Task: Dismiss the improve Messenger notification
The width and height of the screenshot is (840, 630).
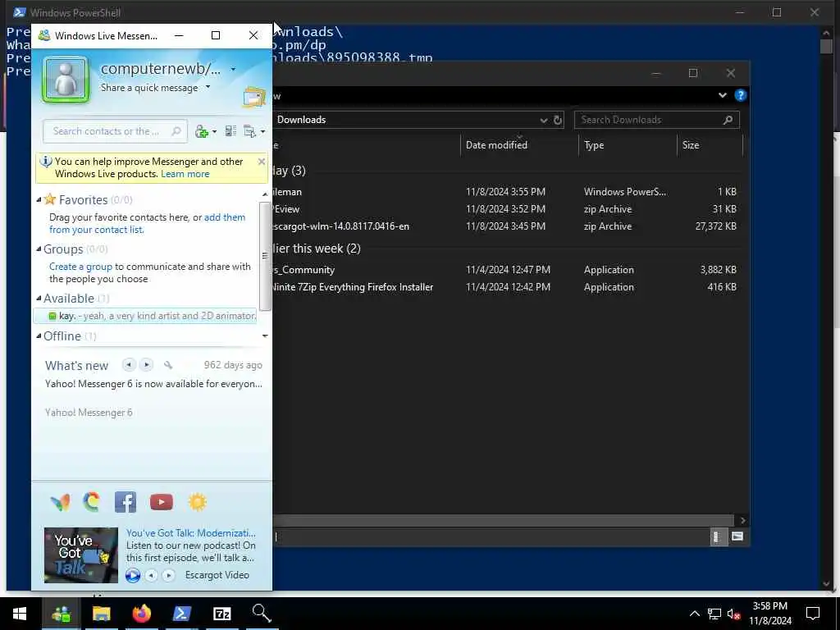Action: click(x=262, y=162)
